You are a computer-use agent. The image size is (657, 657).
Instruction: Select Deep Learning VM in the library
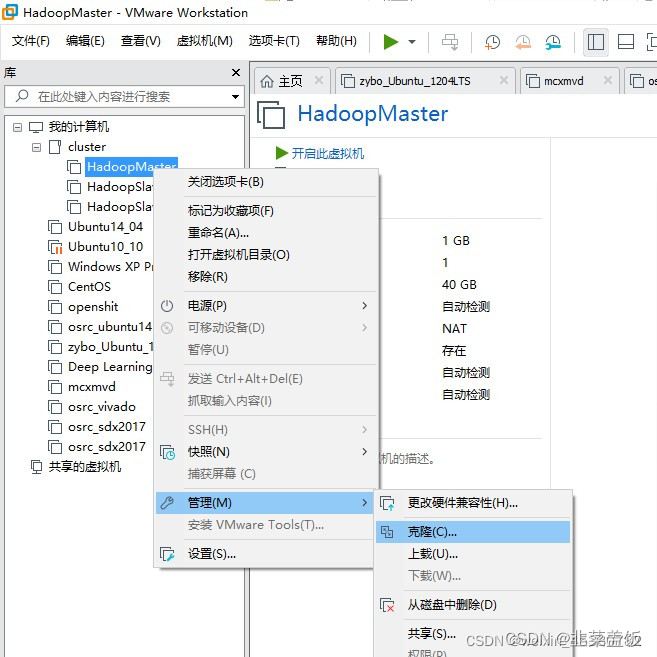click(110, 367)
